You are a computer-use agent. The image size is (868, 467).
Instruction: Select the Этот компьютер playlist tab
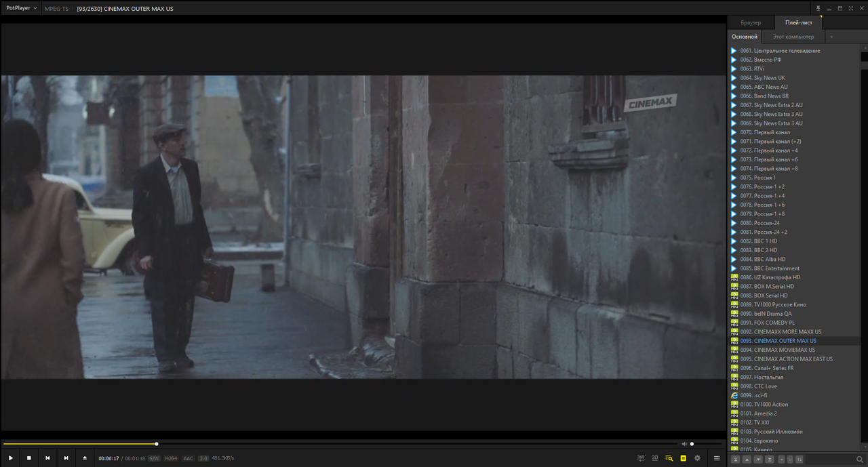coord(793,37)
